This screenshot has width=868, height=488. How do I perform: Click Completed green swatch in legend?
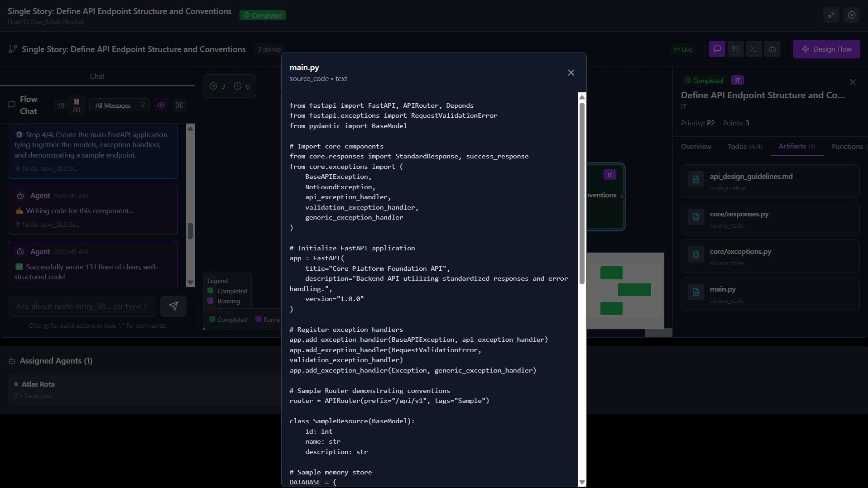click(211, 291)
